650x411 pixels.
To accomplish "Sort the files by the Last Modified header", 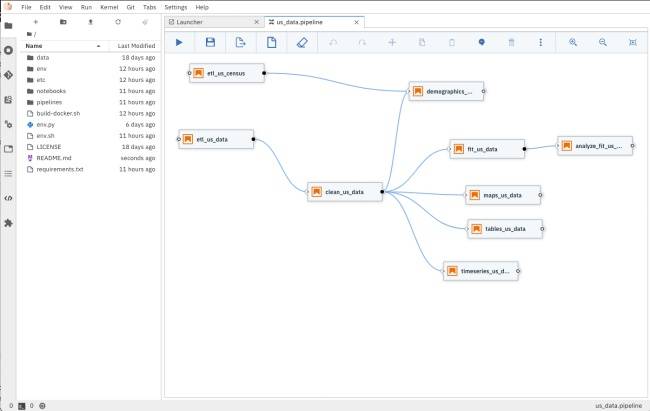I will (136, 46).
